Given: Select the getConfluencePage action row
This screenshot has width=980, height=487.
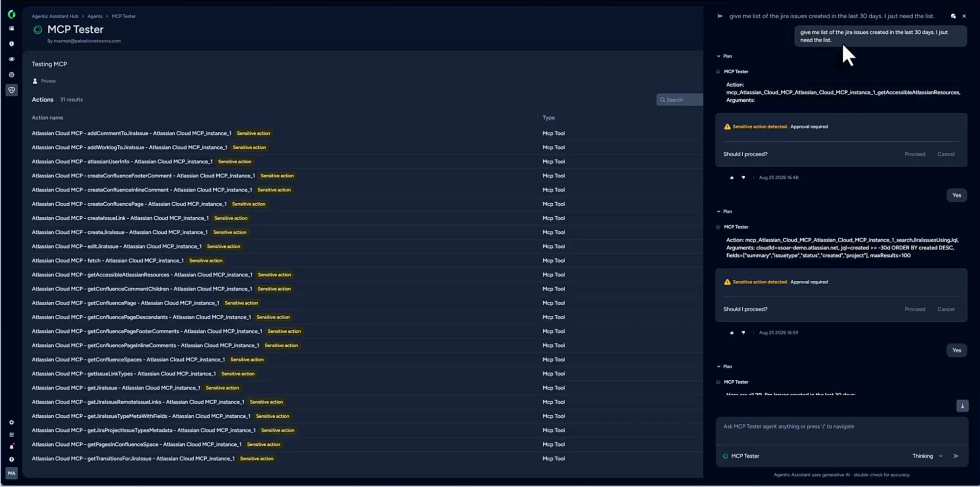Looking at the screenshot, I should pyautogui.click(x=367, y=303).
